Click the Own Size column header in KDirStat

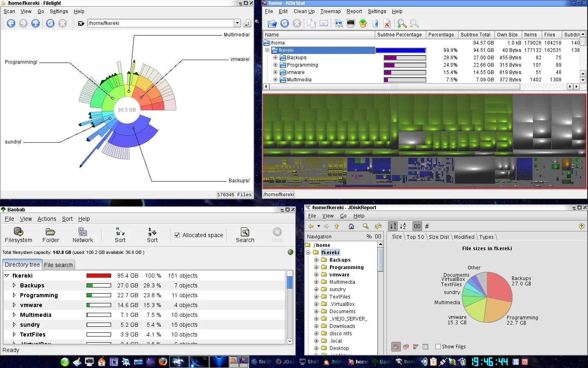click(x=508, y=35)
